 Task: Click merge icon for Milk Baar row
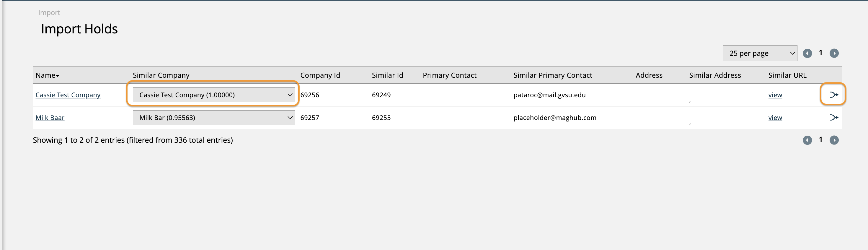tap(833, 117)
